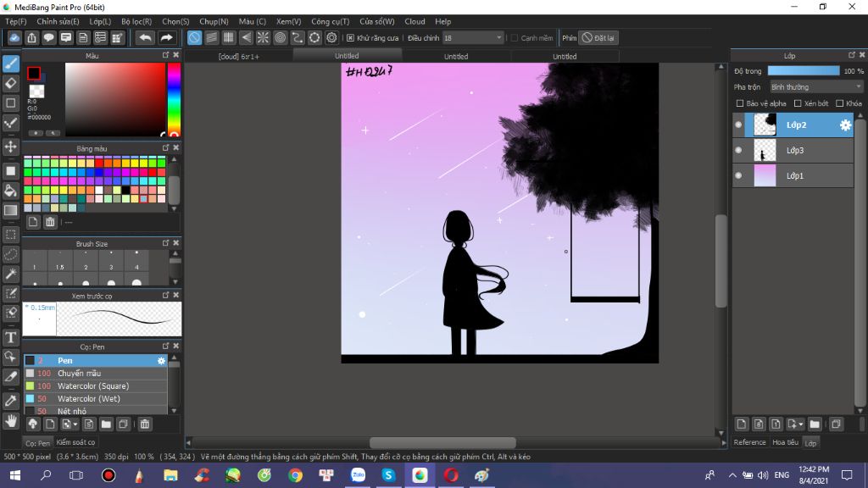Click the Đặt lại reset button

[x=599, y=37]
